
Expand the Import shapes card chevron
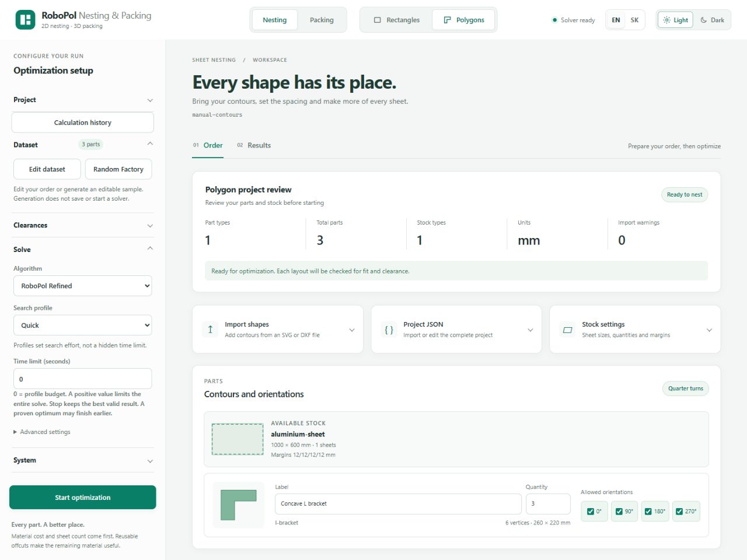point(352,330)
